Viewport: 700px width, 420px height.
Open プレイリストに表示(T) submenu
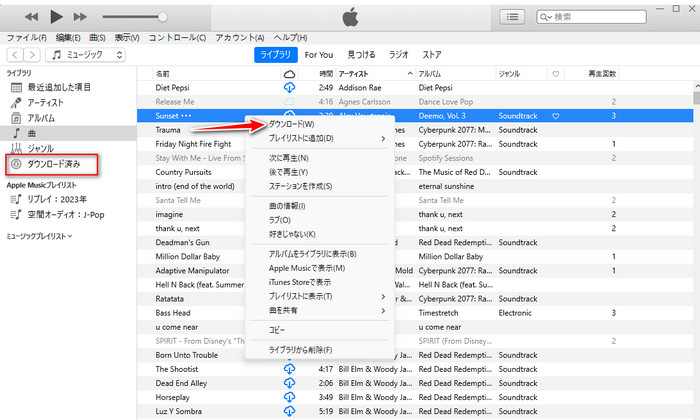pos(320,296)
